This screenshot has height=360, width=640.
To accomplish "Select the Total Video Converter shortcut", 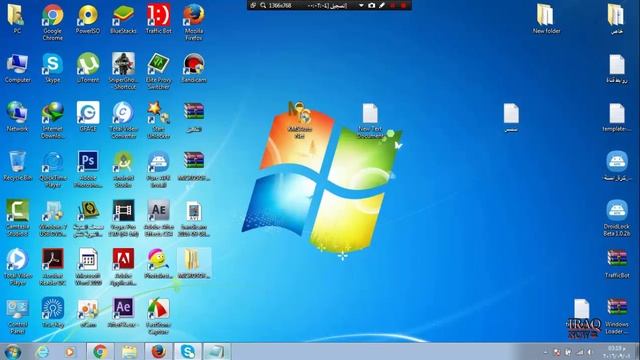I will point(123,119).
